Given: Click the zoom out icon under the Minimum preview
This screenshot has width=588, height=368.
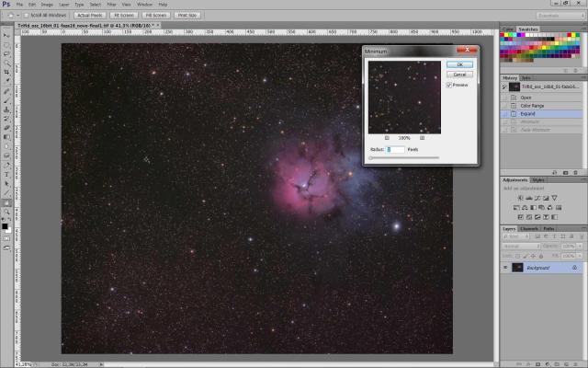Looking at the screenshot, I should click(x=386, y=137).
